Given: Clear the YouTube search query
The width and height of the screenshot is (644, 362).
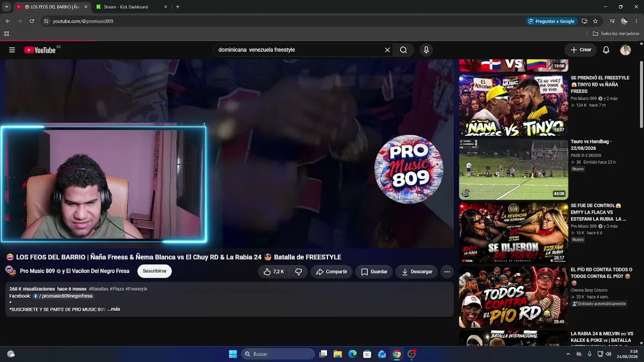Looking at the screenshot, I should (387, 50).
